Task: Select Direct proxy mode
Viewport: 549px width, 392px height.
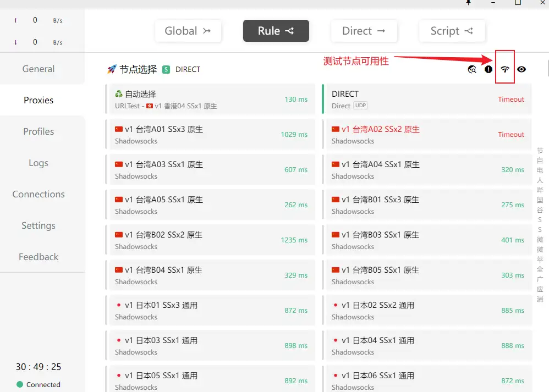Action: [364, 31]
